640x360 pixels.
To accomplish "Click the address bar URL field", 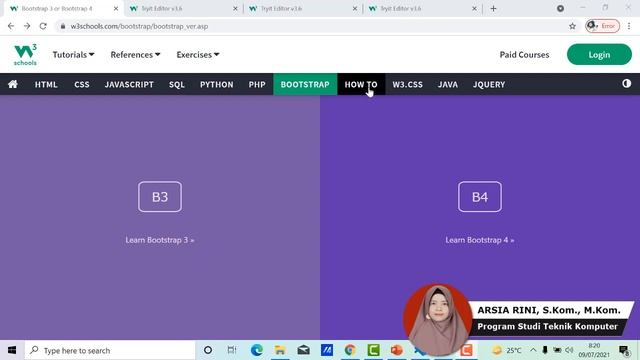I will (x=318, y=26).
